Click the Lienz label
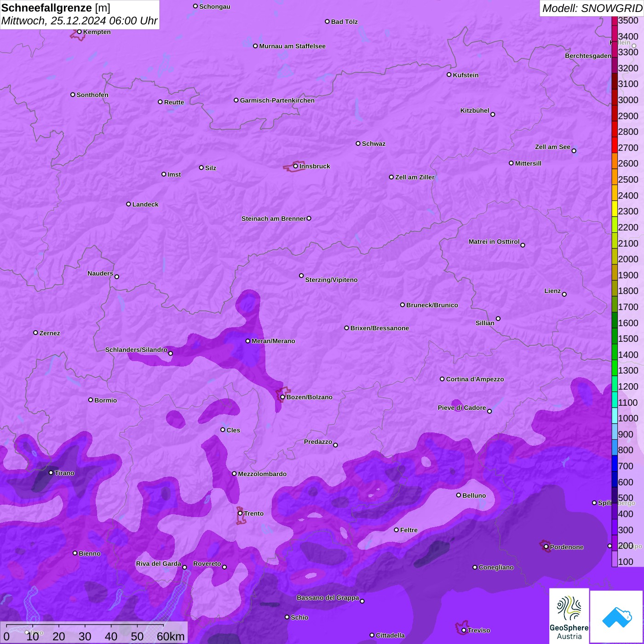This screenshot has height=644, width=644. 552,291
